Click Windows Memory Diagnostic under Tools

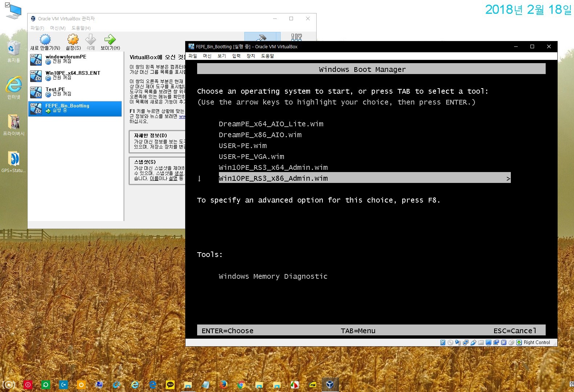point(273,276)
